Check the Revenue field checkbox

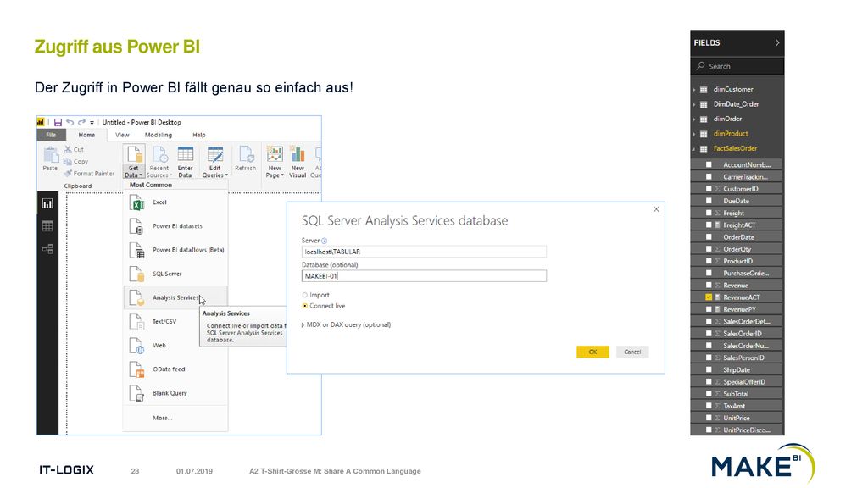[x=709, y=285]
